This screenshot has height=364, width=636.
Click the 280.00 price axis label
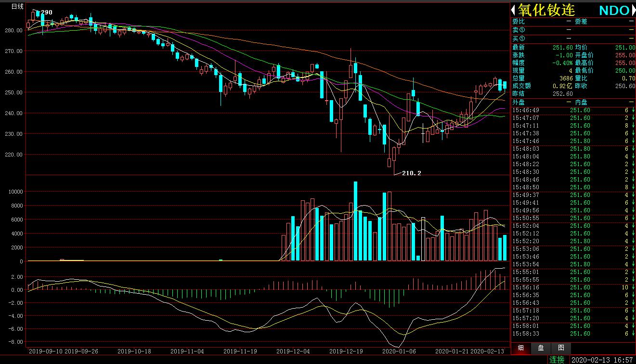[x=13, y=30]
